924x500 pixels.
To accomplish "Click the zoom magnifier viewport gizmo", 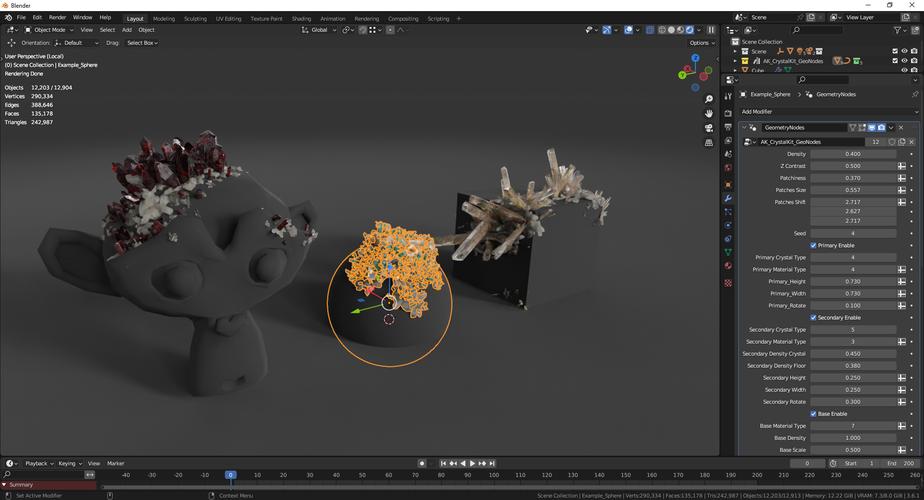I will (709, 99).
